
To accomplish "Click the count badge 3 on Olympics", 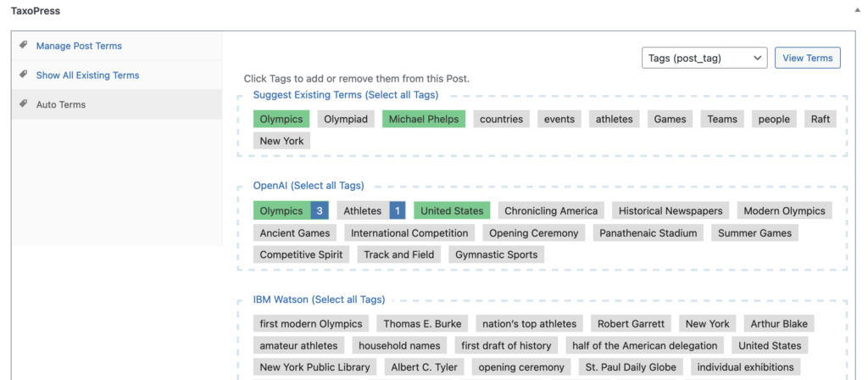I will point(320,211).
